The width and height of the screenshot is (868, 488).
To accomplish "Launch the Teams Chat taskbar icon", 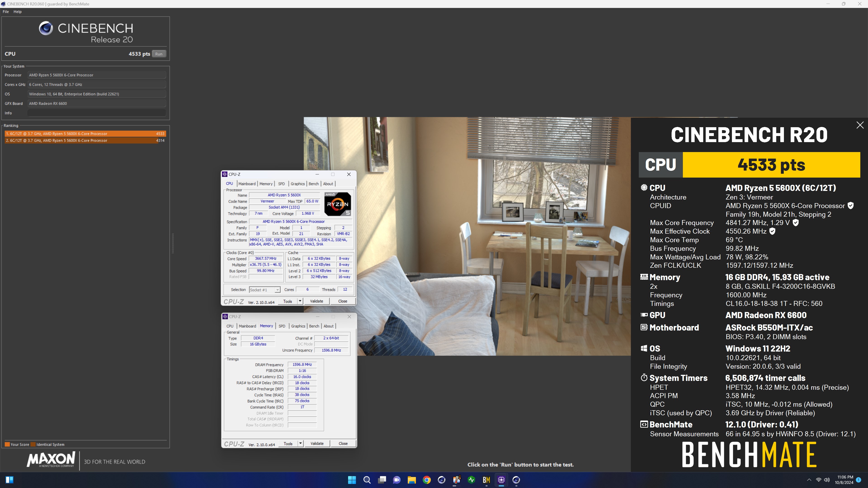I will 397,480.
